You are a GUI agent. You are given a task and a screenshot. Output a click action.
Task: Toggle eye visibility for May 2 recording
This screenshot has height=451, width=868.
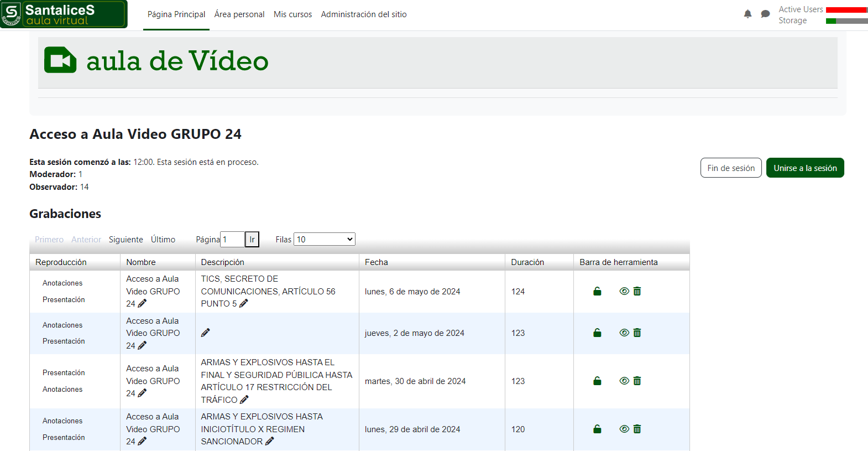tap(624, 333)
